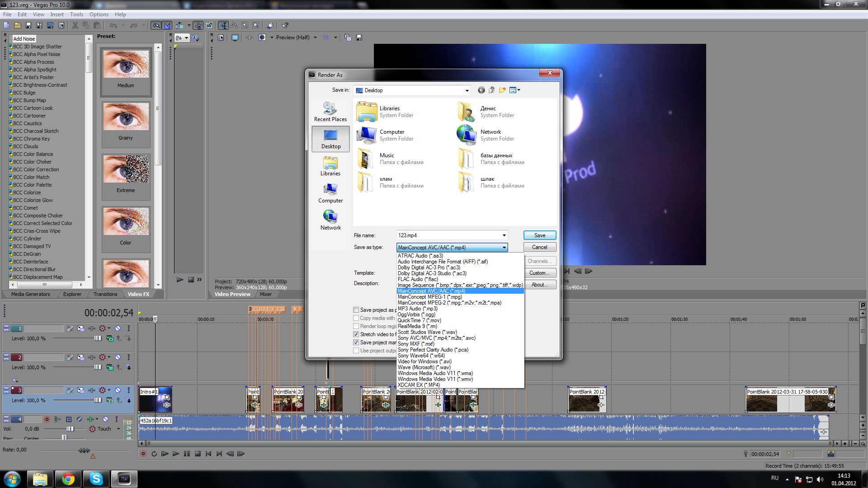Select 'BCC Chroma Key' in effects list
The width and height of the screenshot is (868, 488).
pos(31,139)
